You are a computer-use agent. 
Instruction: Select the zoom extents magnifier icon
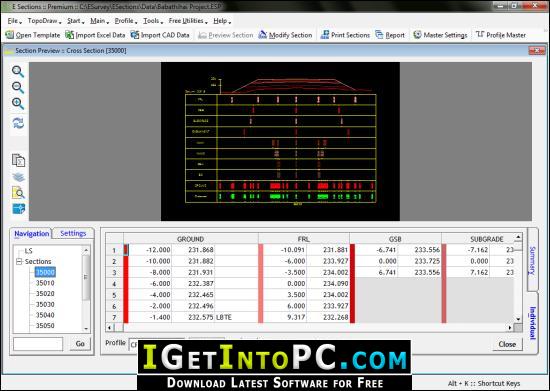point(18,103)
